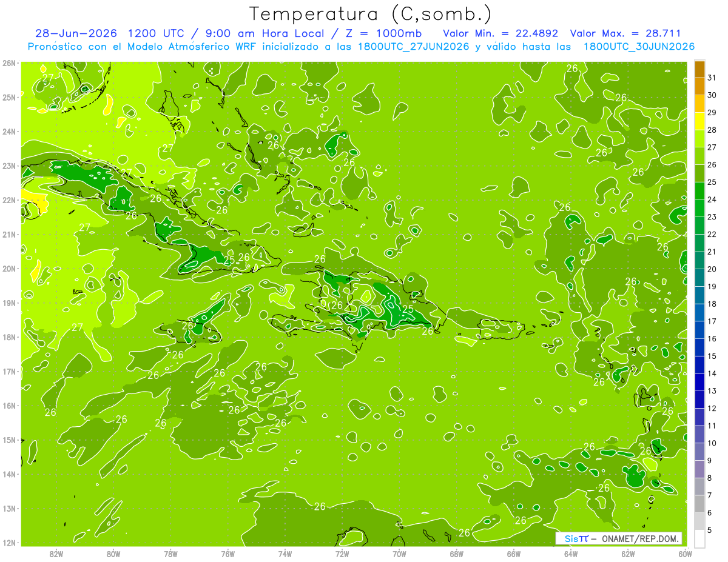Pick the gold swatch between 29 and 30
Viewport: 728px width, 562px height.
click(x=699, y=104)
